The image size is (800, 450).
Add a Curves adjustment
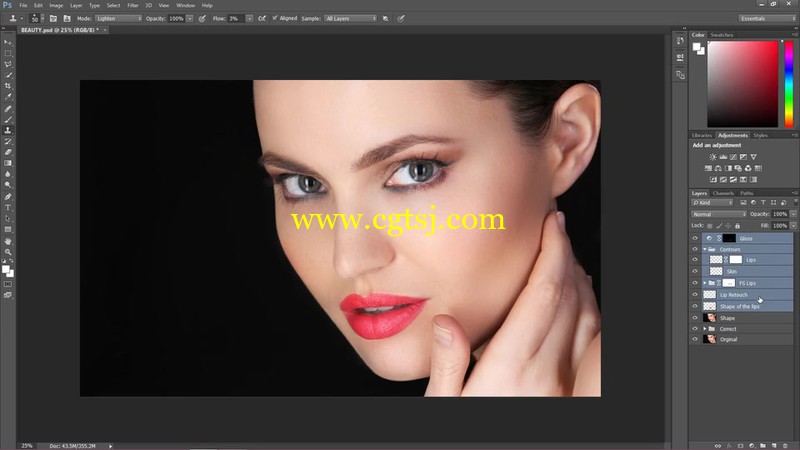[x=733, y=157]
